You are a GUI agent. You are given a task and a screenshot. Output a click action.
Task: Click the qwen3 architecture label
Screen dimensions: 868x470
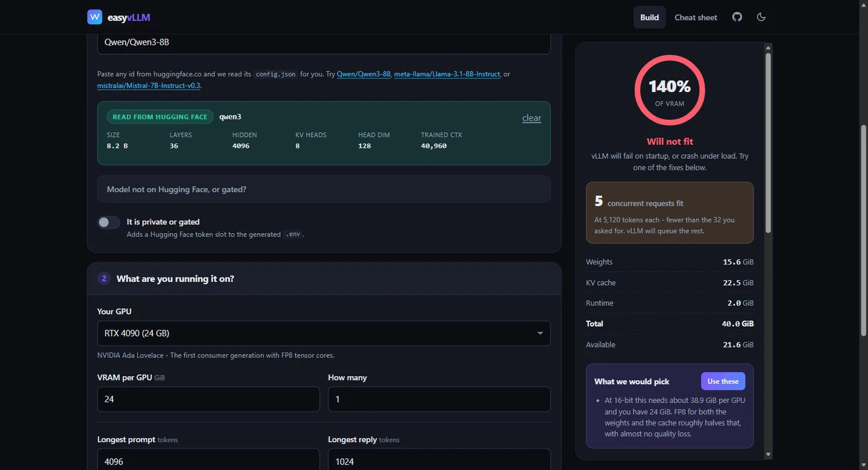(x=230, y=117)
